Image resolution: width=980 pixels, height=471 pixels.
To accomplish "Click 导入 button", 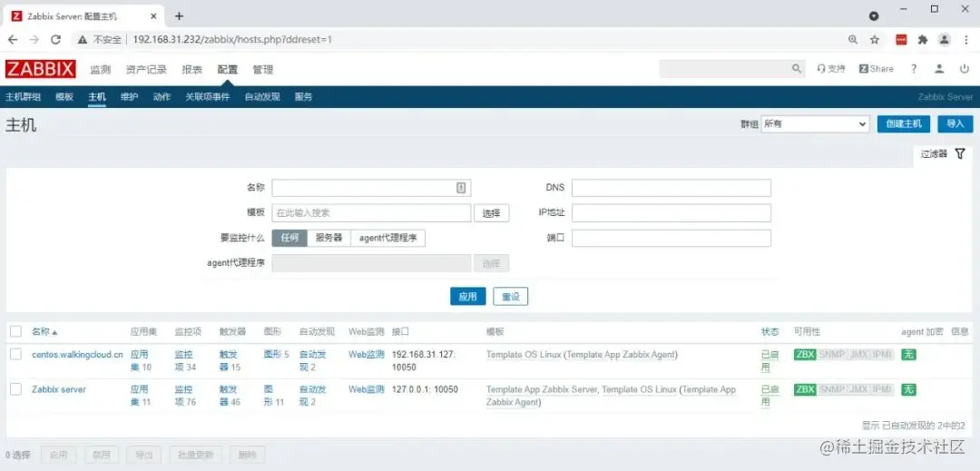I will point(955,123).
